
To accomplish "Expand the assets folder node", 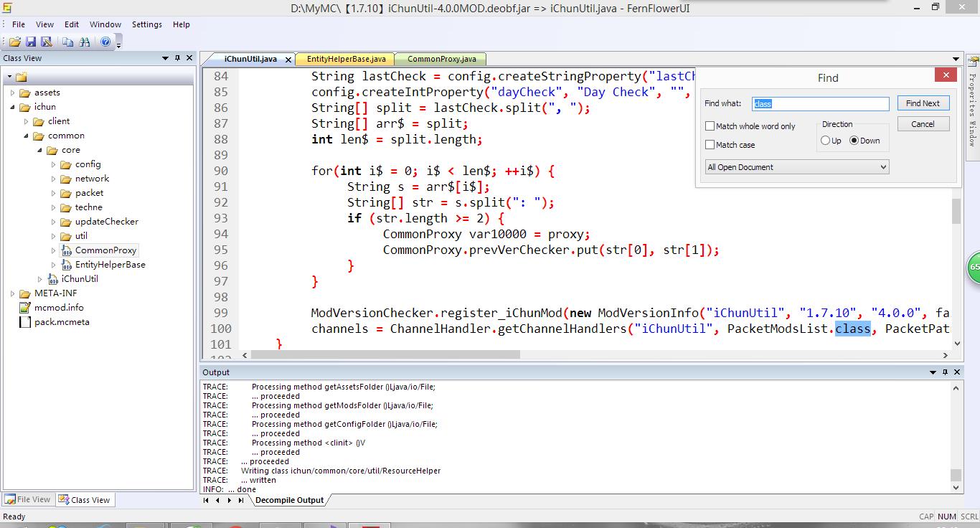I will pyautogui.click(x=12, y=93).
